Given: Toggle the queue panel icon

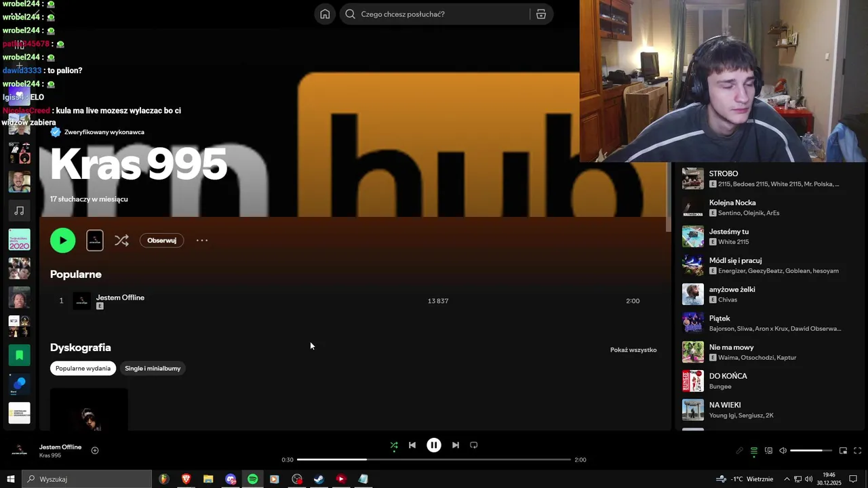Looking at the screenshot, I should tap(754, 451).
